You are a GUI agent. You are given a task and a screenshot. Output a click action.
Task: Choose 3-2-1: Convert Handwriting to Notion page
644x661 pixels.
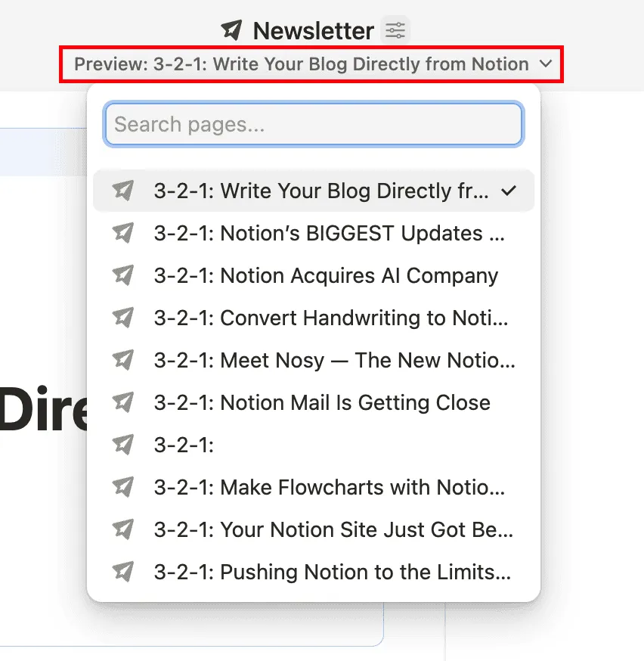tap(330, 318)
